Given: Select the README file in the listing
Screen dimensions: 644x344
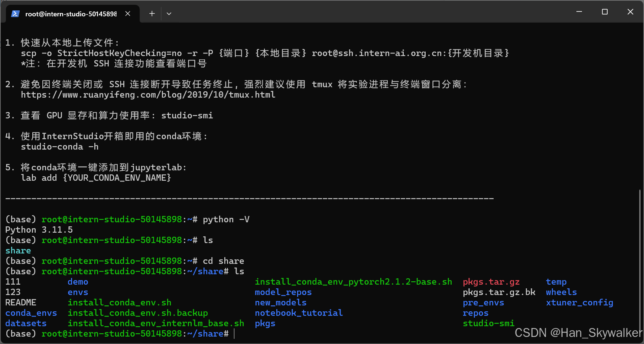Looking at the screenshot, I should click(20, 302).
